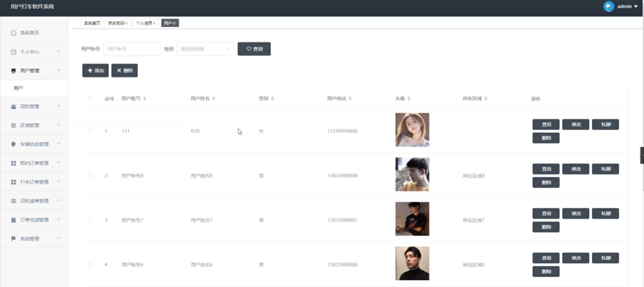Click the list icon for 司机接单管理

coord(13,201)
